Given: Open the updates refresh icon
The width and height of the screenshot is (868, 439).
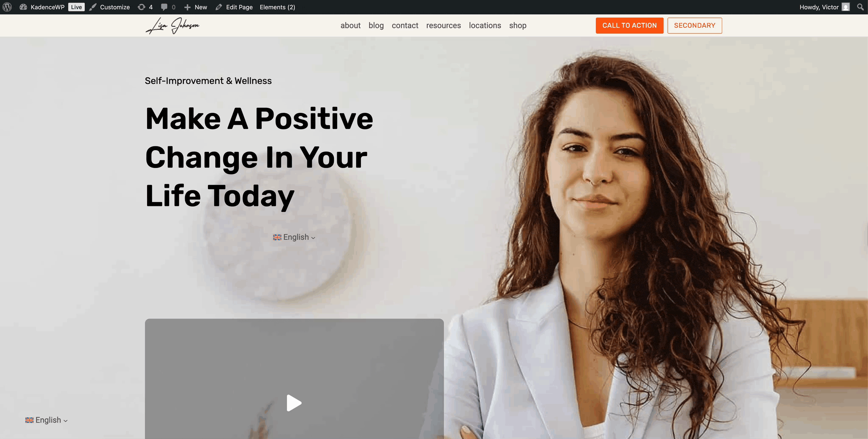Looking at the screenshot, I should (142, 7).
